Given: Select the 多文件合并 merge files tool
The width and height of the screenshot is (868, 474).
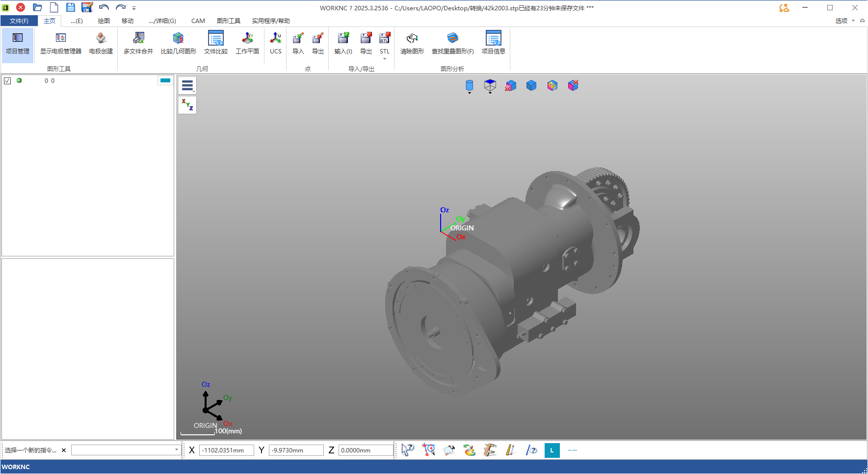Looking at the screenshot, I should 138,43.
